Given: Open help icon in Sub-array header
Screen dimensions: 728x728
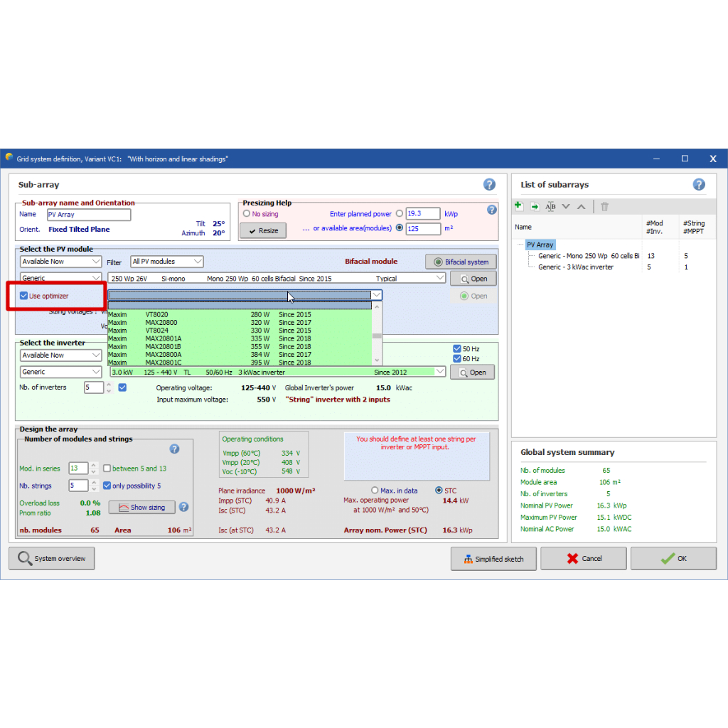Looking at the screenshot, I should pos(489,184).
